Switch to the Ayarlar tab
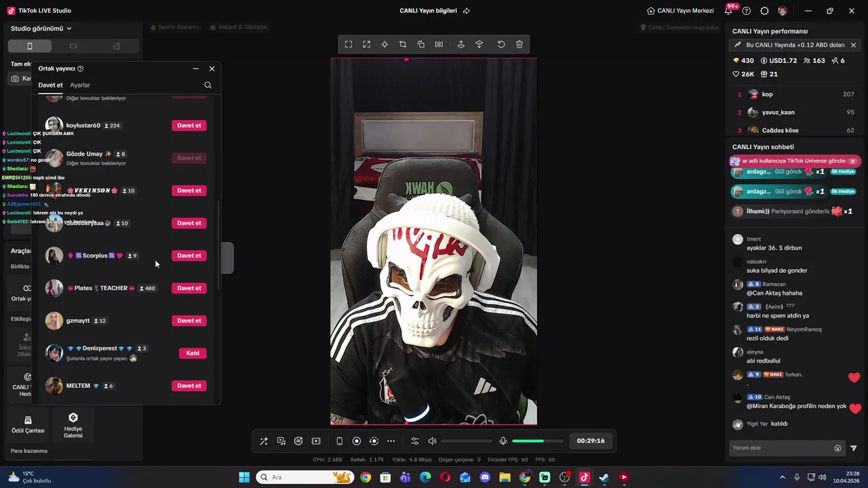Viewport: 868px width, 488px height. tap(80, 85)
